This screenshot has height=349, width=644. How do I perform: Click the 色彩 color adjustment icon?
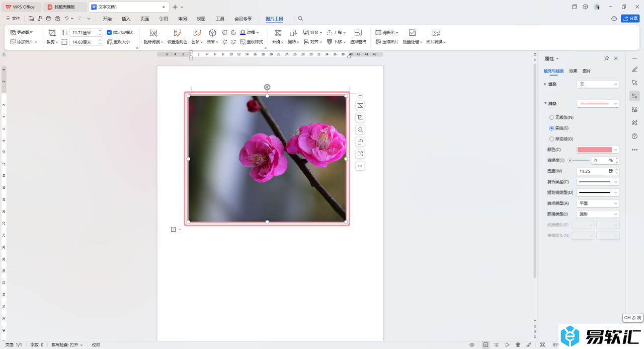[197, 33]
